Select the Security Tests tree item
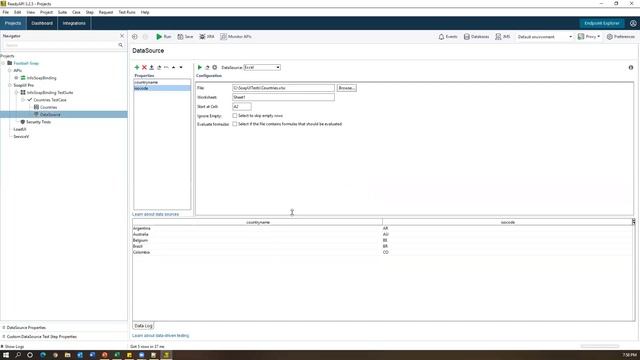 point(38,122)
